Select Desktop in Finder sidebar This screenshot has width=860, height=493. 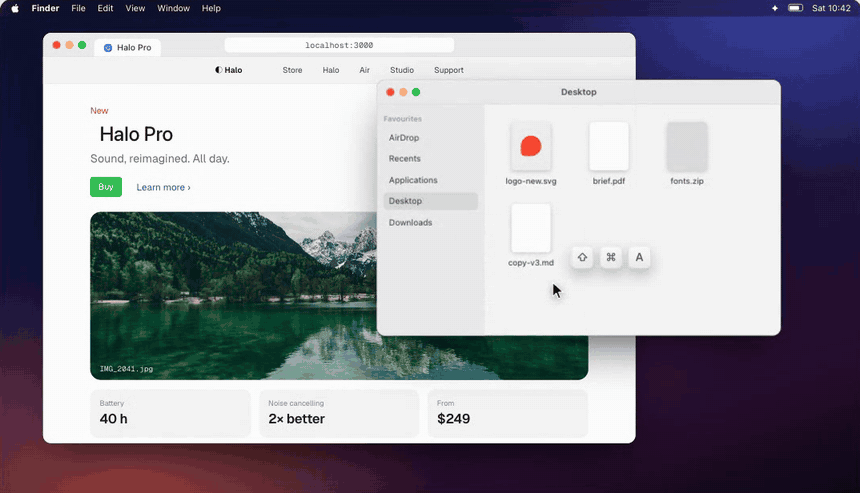431,201
